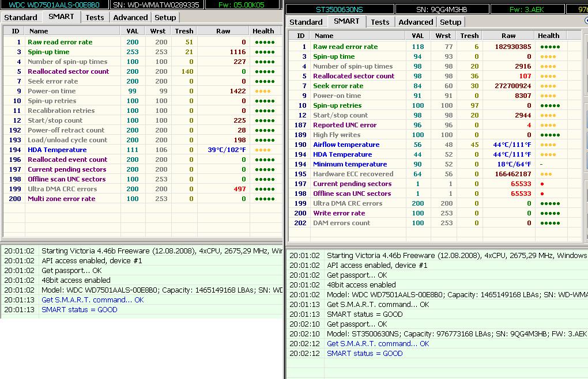588x379 pixels.
Task: Click model label ST3500630NS
Action: click(340, 9)
